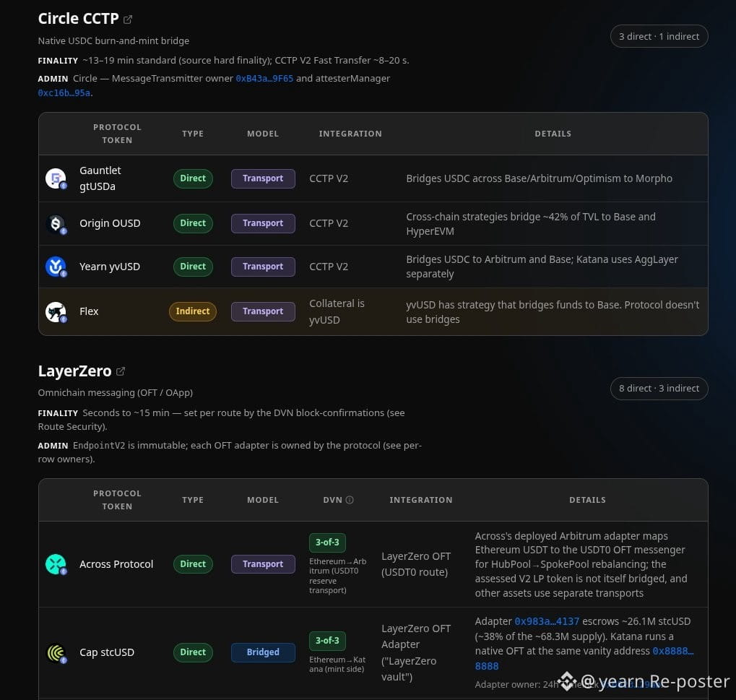736x700 pixels.
Task: Click Direct badge in Origin OUSD row
Action: coord(193,223)
